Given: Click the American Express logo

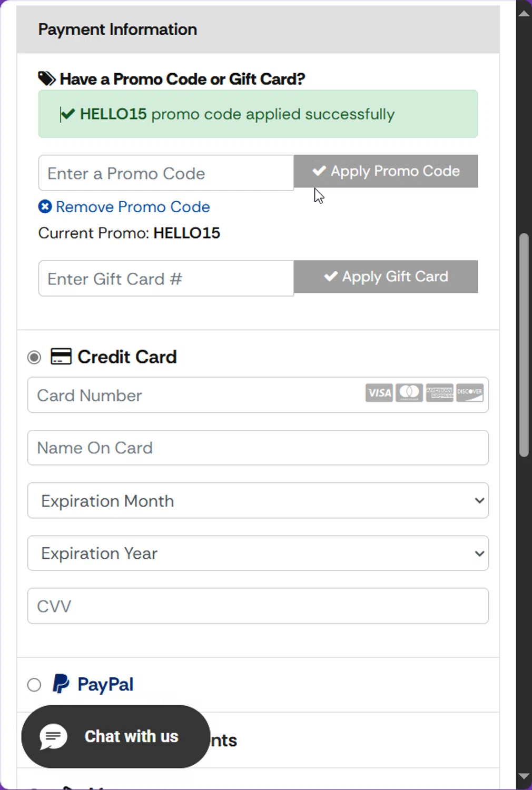Looking at the screenshot, I should click(x=439, y=393).
